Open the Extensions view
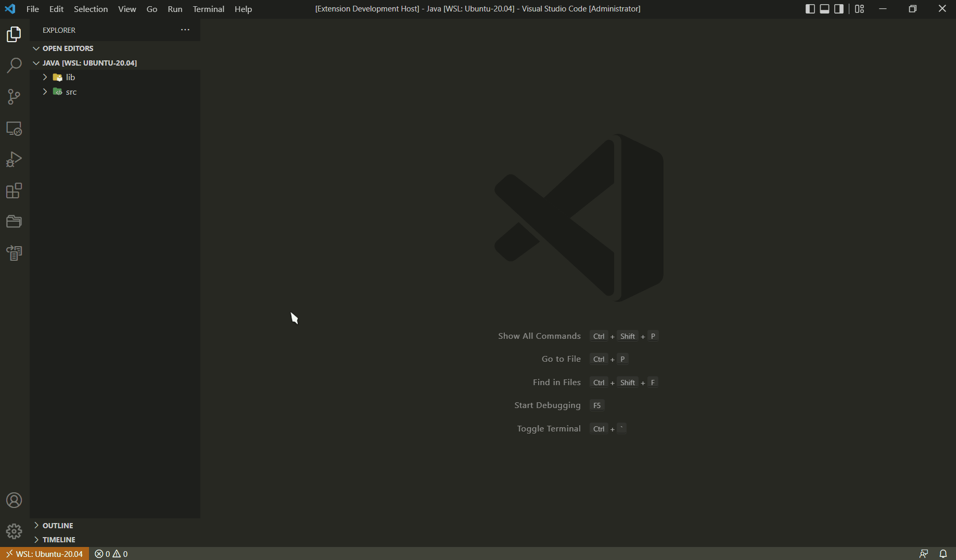956x560 pixels. pos(14,190)
